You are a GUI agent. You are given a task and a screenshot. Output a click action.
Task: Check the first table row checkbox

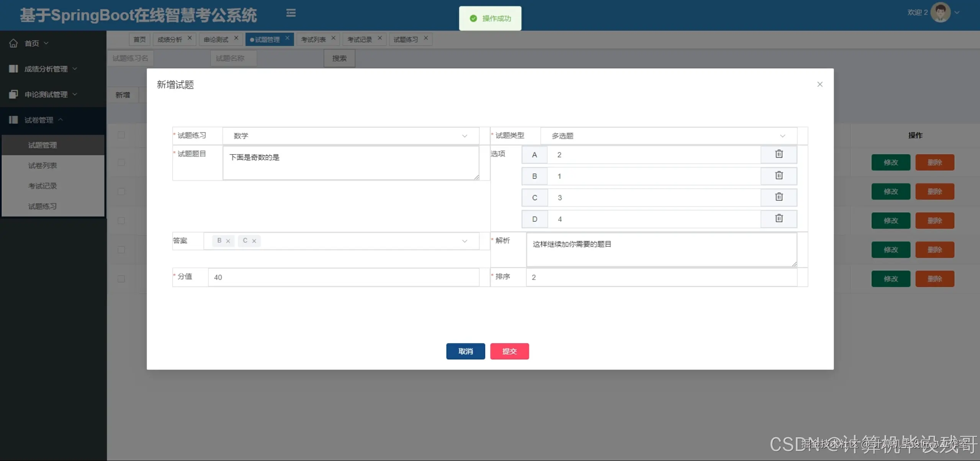click(121, 163)
